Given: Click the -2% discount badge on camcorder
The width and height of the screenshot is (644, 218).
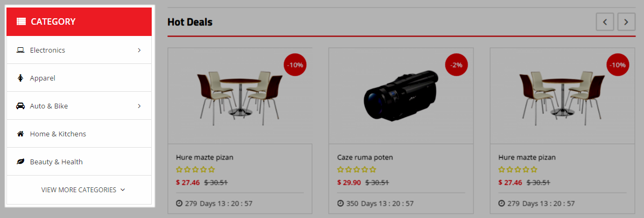Looking at the screenshot, I should pos(456,65).
